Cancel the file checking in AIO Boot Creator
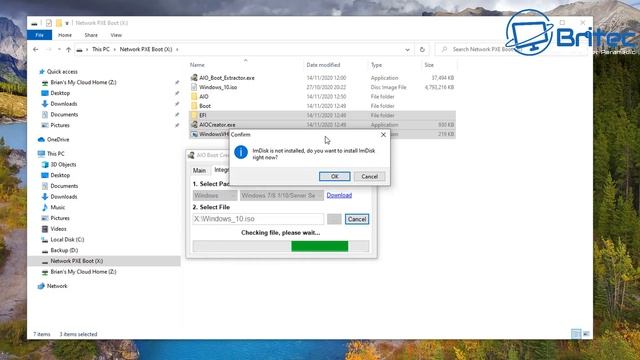 (357, 219)
